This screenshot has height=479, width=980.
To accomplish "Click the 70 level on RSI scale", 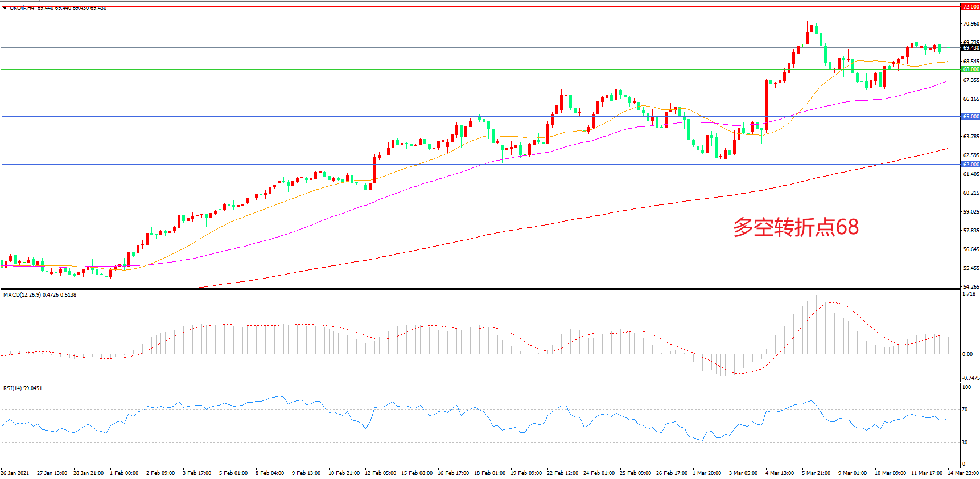I will point(965,410).
